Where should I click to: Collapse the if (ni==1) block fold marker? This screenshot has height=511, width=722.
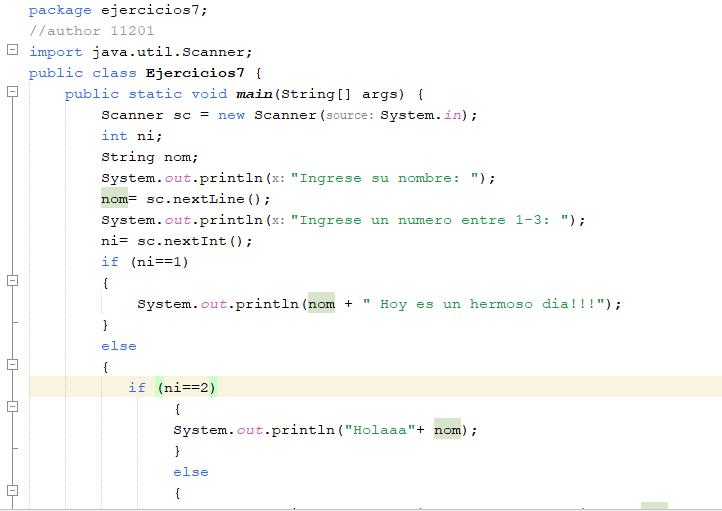coord(12,280)
